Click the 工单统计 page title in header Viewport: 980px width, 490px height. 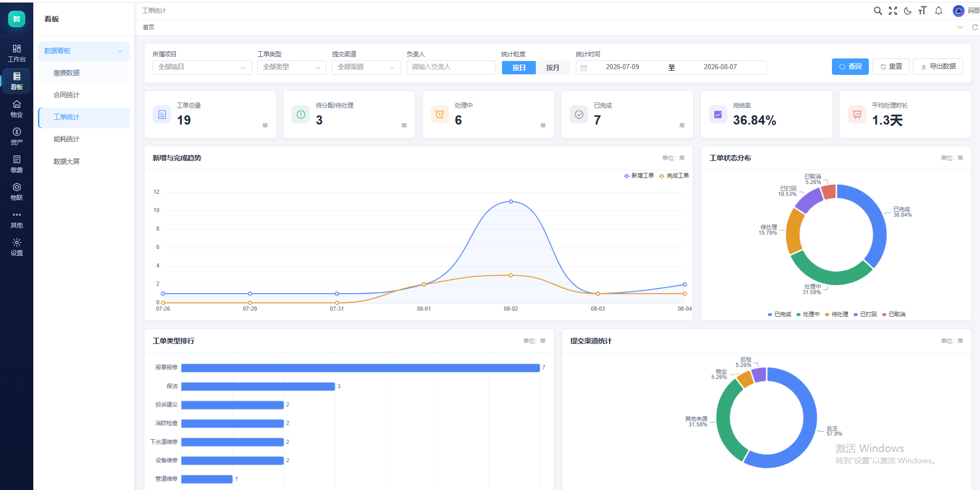click(x=154, y=11)
